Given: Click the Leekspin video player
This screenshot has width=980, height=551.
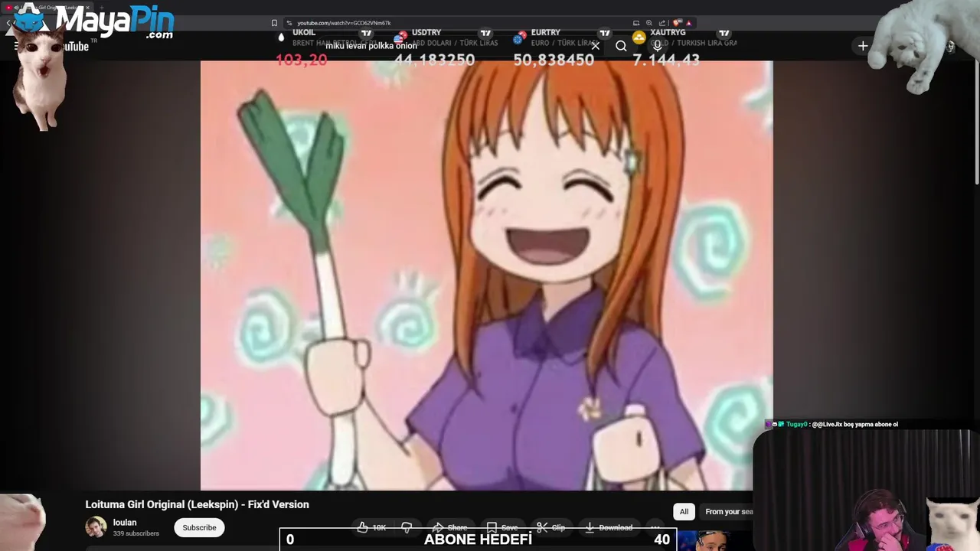Looking at the screenshot, I should (487, 275).
